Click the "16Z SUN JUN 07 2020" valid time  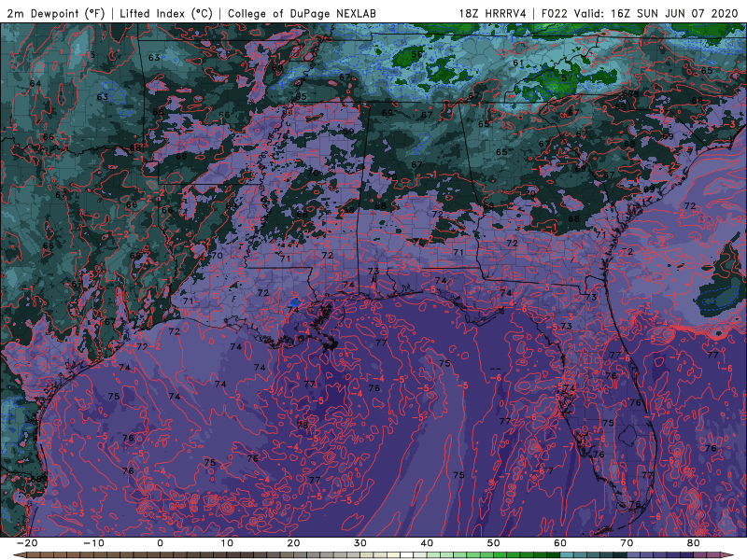pyautogui.click(x=674, y=13)
